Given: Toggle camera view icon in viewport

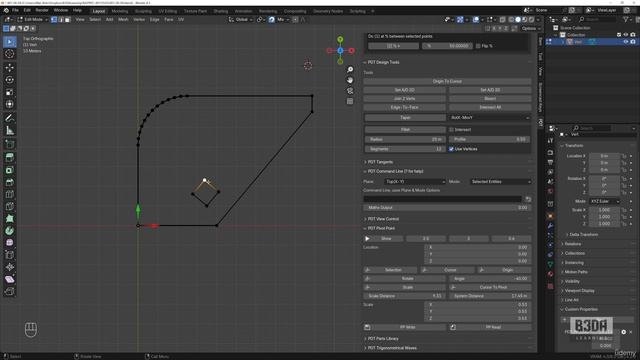Looking at the screenshot, I should [x=350, y=91].
